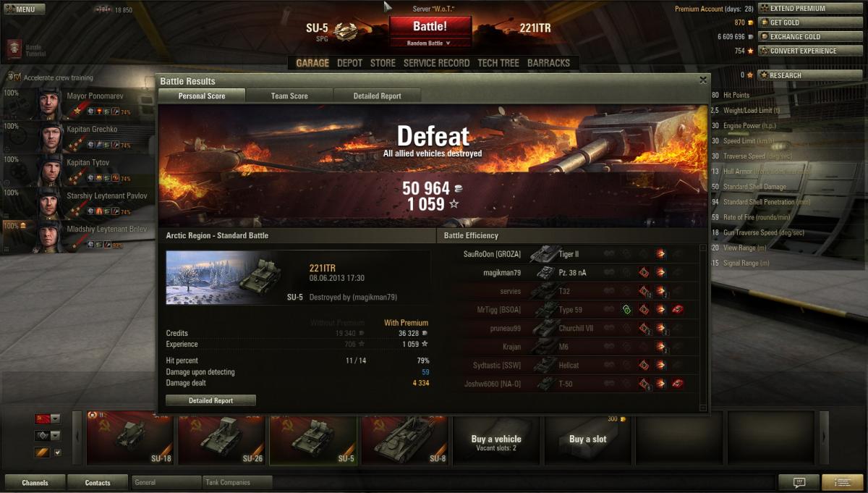Viewport: 868px width, 493px height.
Task: Switch to the Team Score tab
Action: click(289, 96)
